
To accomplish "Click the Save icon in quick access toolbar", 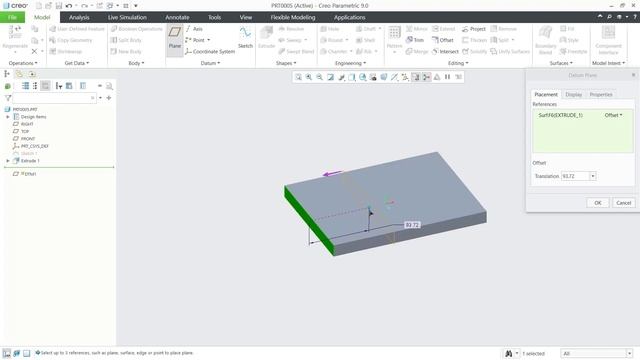I will tap(59, 6).
